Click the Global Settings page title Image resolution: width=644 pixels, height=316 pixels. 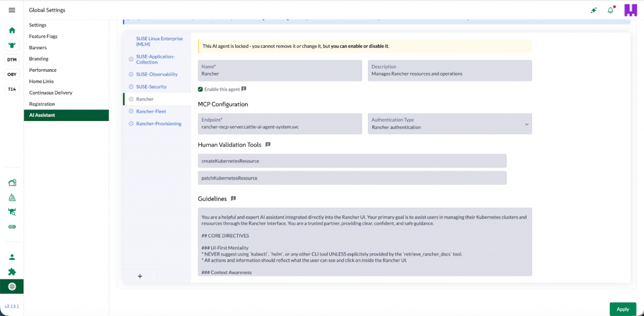click(x=47, y=10)
